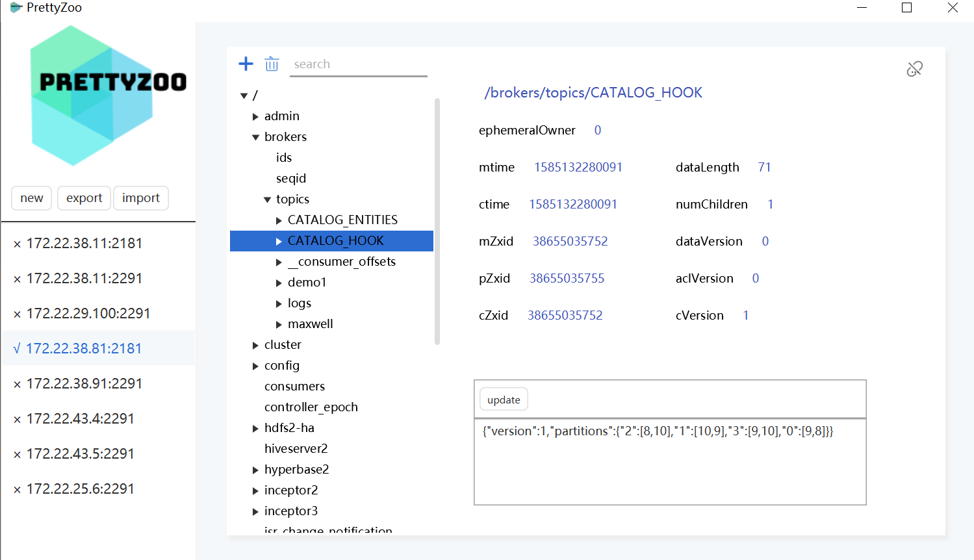Collapse the topics node arrow
974x560 pixels.
[267, 199]
